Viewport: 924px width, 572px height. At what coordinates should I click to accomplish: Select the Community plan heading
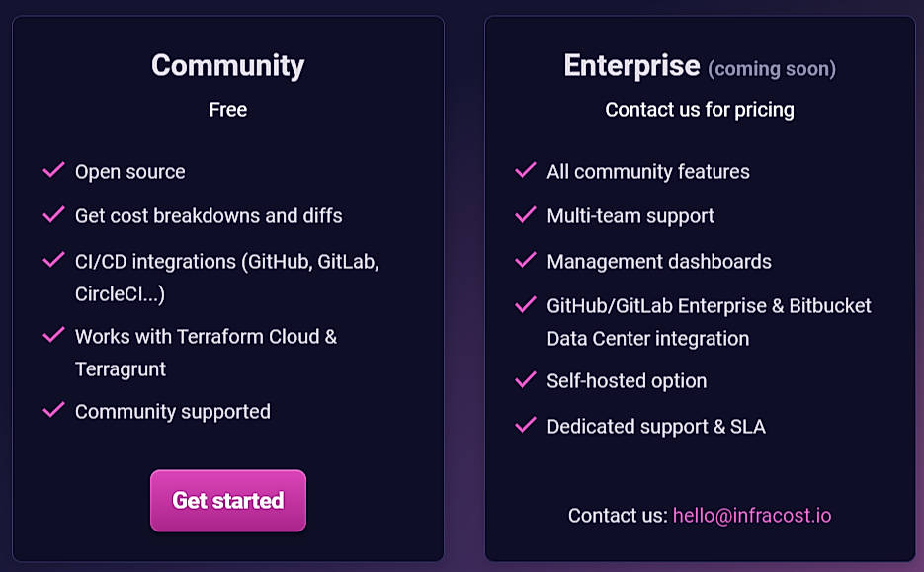[x=227, y=65]
